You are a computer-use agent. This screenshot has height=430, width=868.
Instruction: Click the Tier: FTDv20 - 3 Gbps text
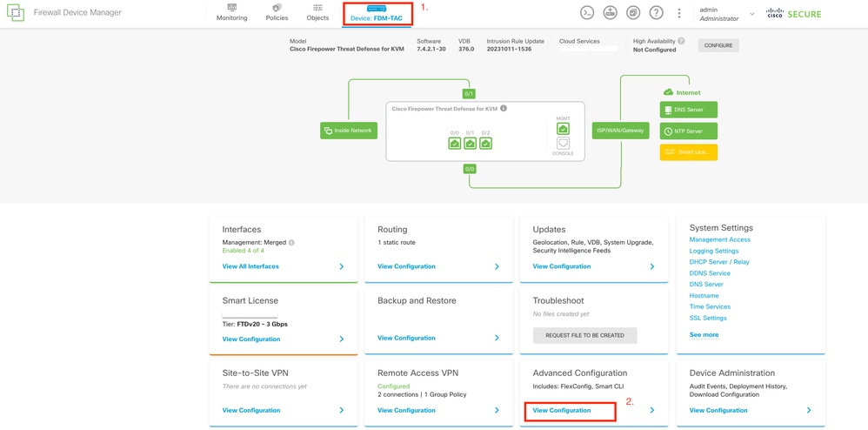pos(255,324)
